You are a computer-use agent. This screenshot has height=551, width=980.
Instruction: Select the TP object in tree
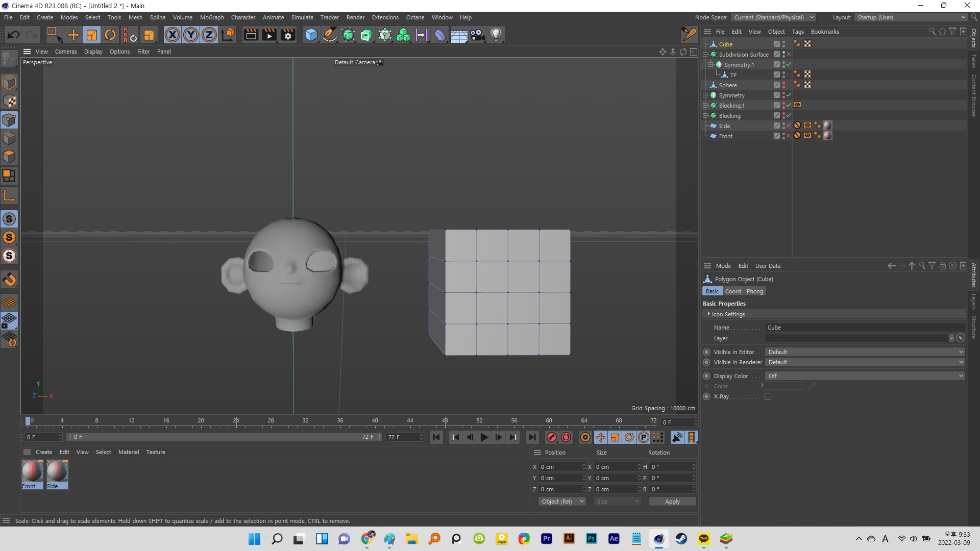point(733,75)
